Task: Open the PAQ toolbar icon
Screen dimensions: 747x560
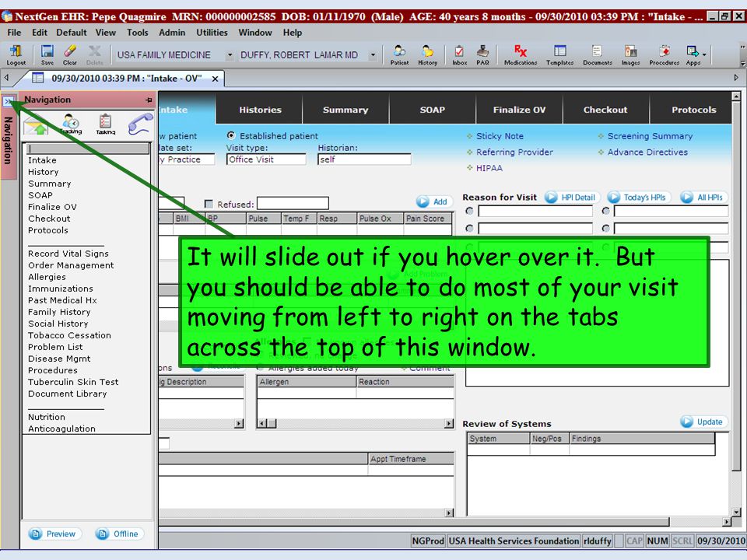Action: click(482, 55)
